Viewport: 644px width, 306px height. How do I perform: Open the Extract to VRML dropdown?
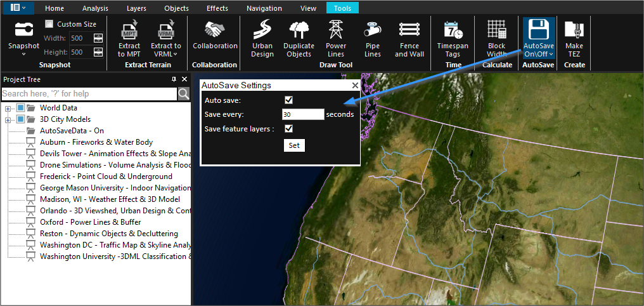pyautogui.click(x=166, y=39)
